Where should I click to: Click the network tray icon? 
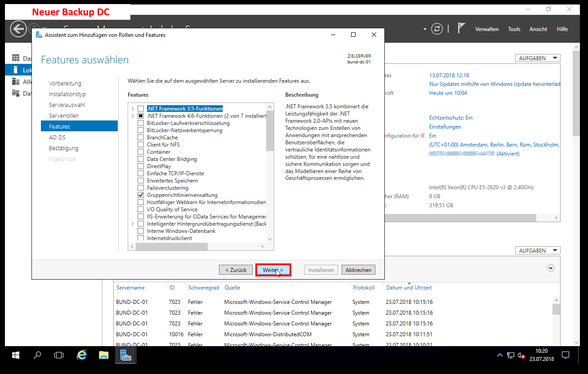coord(511,355)
